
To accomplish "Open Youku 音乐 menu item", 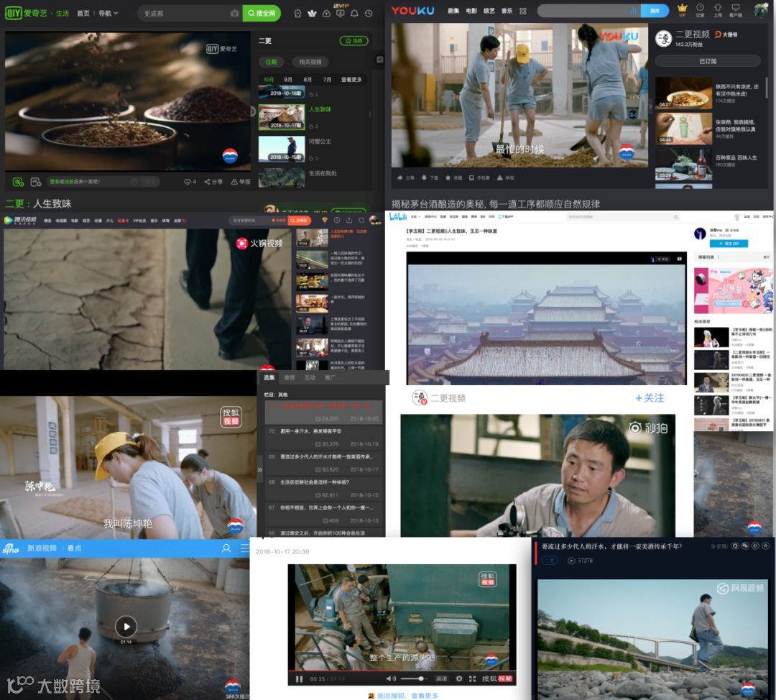I will tap(507, 11).
